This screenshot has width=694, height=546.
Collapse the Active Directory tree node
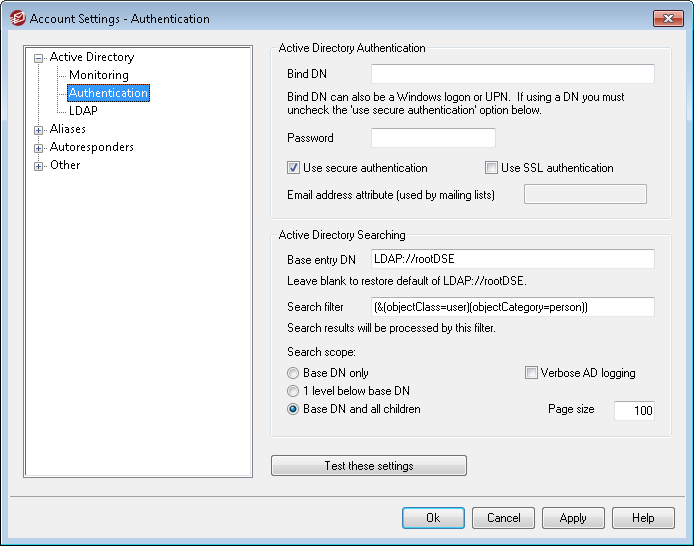[x=39, y=58]
